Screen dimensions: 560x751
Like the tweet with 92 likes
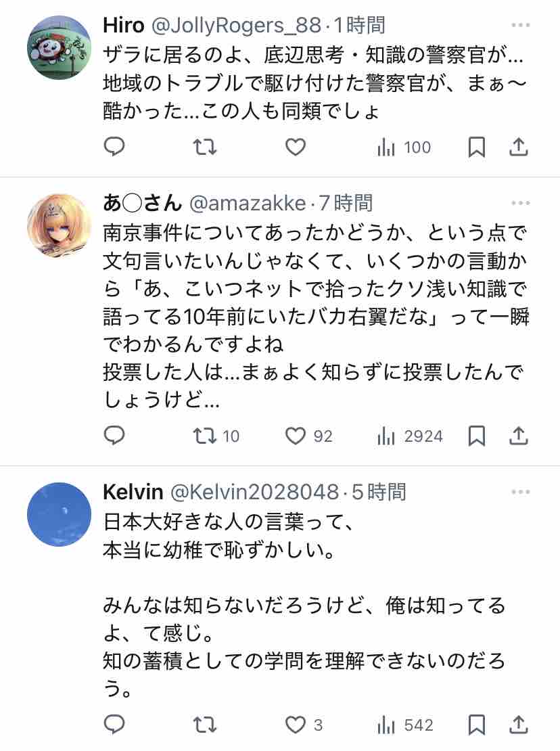(308, 436)
